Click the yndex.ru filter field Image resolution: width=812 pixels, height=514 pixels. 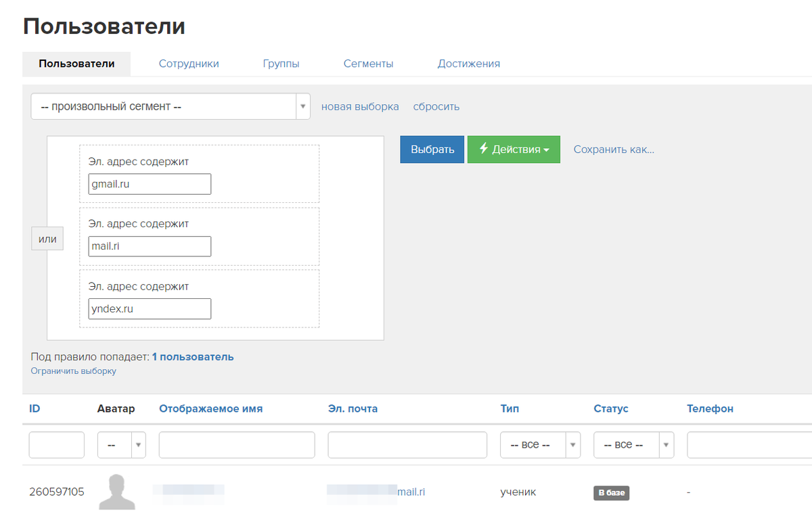click(150, 308)
